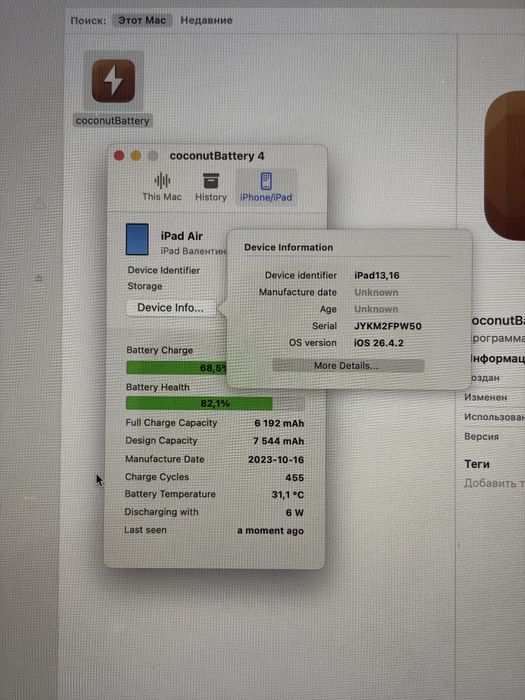
Task: Click the Manufacture date Unknown value
Action: 376,292
